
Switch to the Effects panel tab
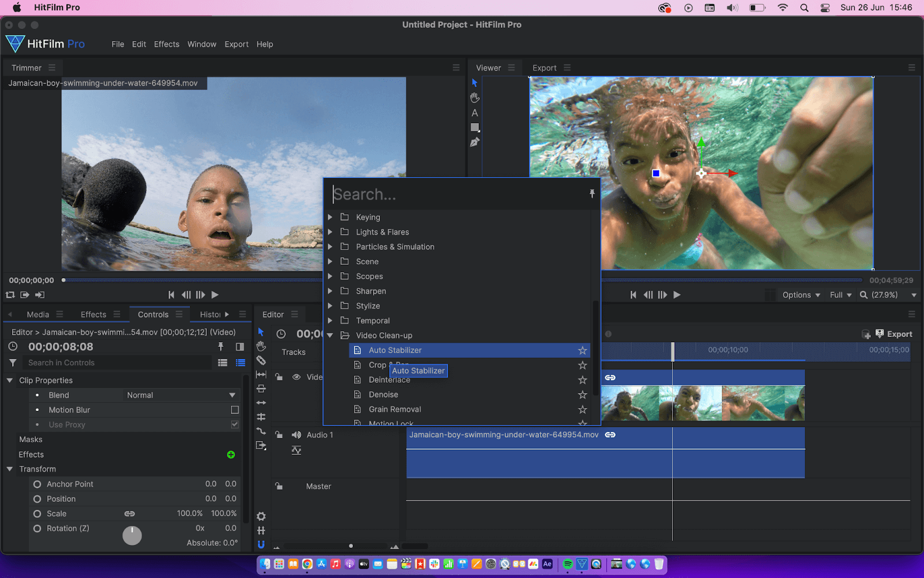(93, 314)
